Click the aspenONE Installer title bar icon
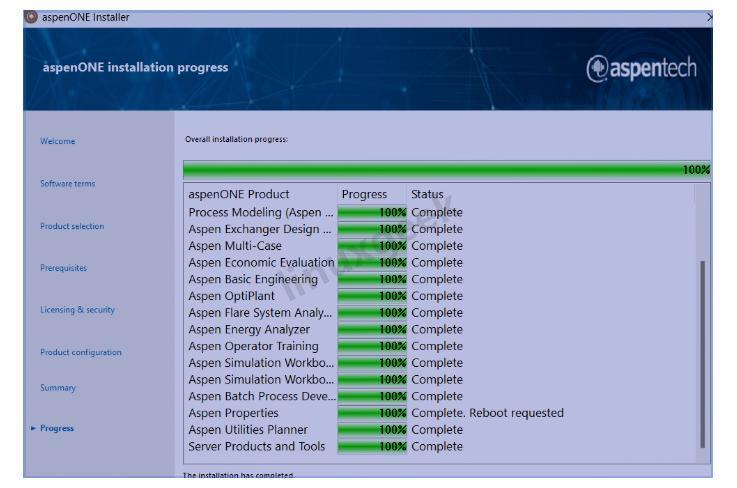This screenshot has width=737, height=488. 31,17
